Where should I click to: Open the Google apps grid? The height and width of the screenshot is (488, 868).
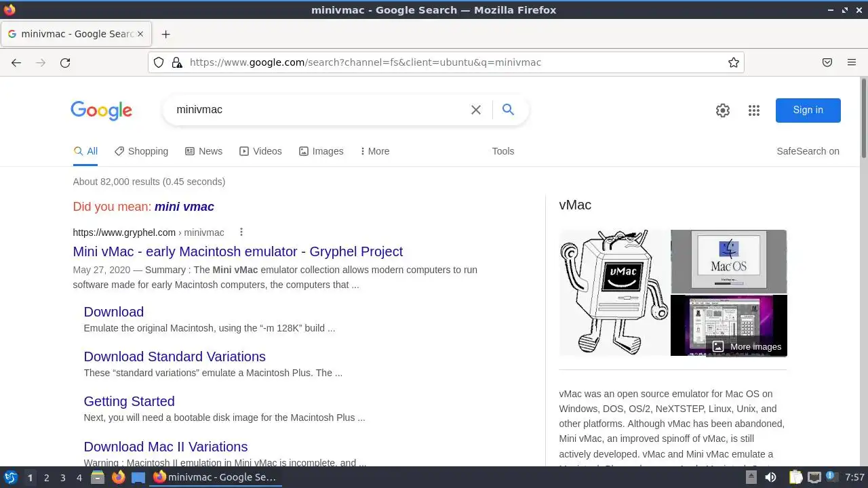754,110
